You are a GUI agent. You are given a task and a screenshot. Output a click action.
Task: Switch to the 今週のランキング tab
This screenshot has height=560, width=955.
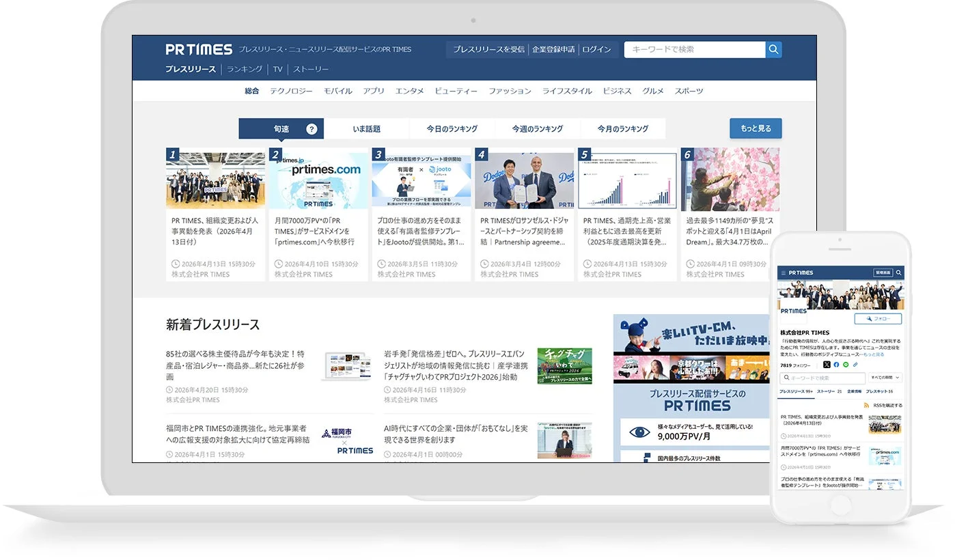point(538,129)
